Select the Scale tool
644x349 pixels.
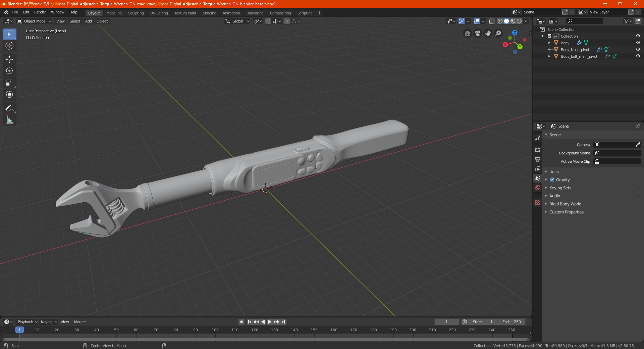coord(9,83)
